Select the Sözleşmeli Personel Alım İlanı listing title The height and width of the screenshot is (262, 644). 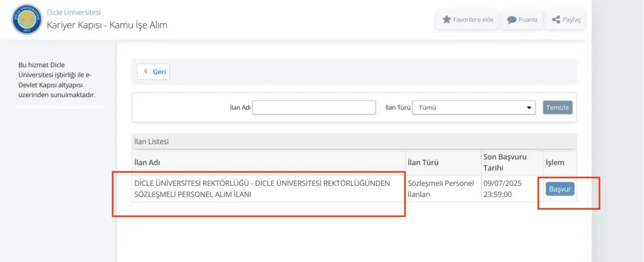(262, 188)
